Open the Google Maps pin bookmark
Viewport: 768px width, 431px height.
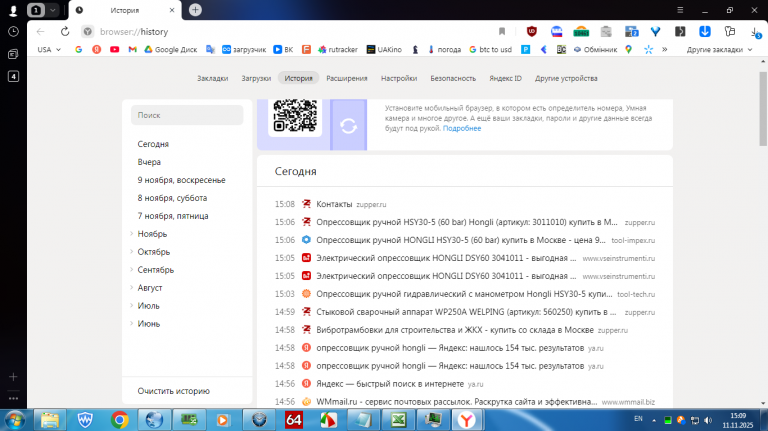point(628,49)
